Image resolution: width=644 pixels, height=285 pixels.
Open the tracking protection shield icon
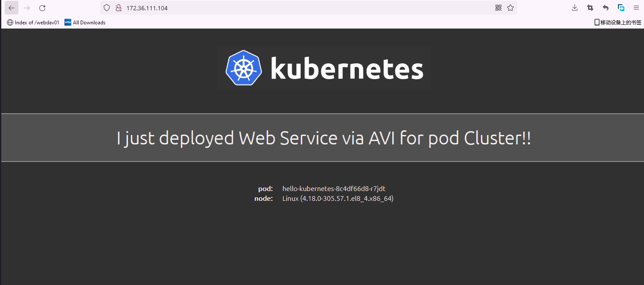point(107,8)
